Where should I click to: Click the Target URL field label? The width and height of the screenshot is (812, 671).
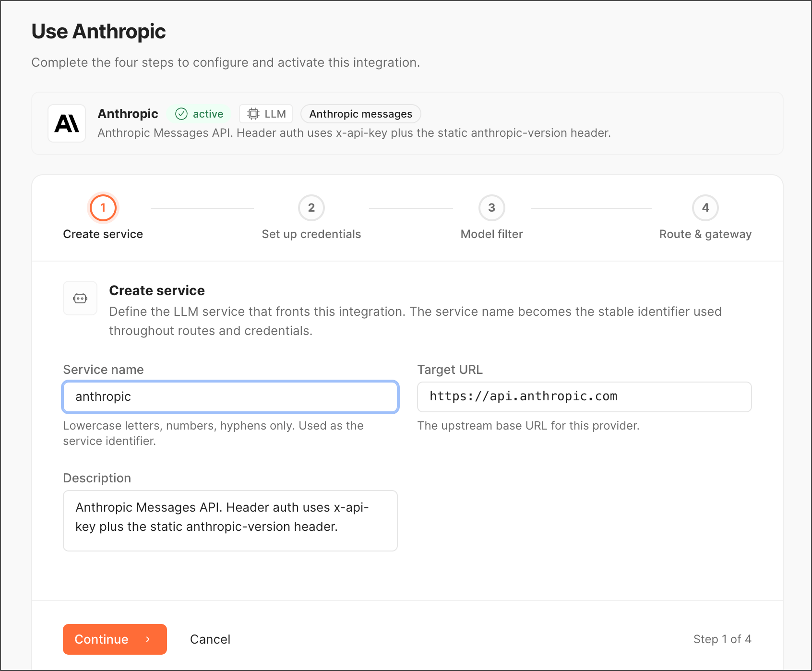pyautogui.click(x=450, y=370)
